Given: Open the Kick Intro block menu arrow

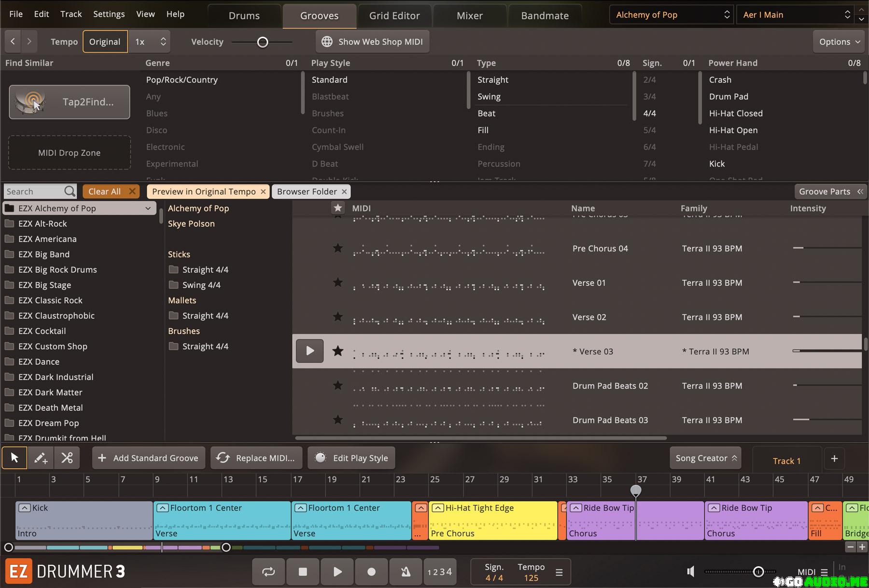Looking at the screenshot, I should pyautogui.click(x=25, y=508).
